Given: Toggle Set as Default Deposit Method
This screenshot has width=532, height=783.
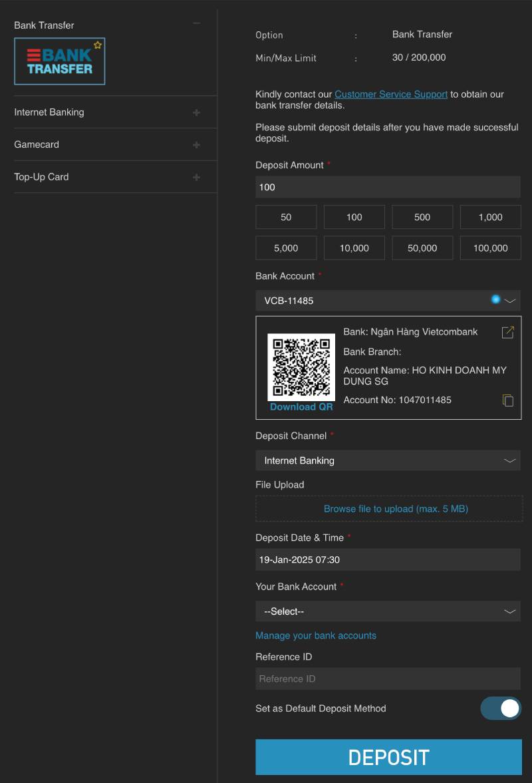Looking at the screenshot, I should tap(500, 708).
